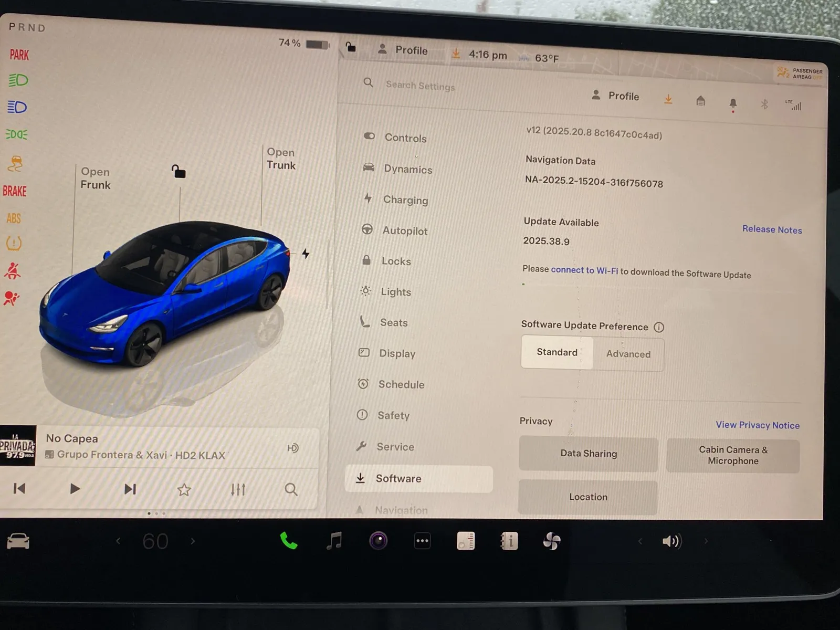Viewport: 840px width, 630px height.
Task: Open the Release Notes link
Action: pos(772,229)
